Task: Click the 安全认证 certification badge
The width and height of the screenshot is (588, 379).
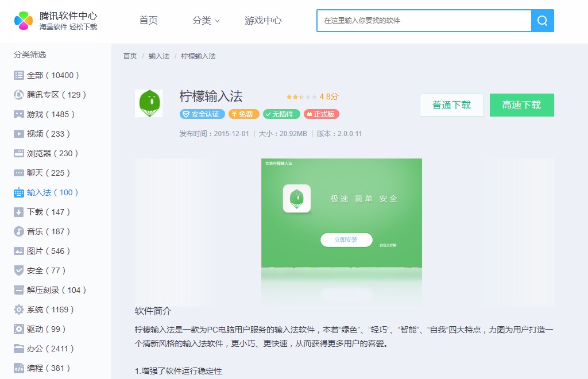Action: [x=202, y=114]
